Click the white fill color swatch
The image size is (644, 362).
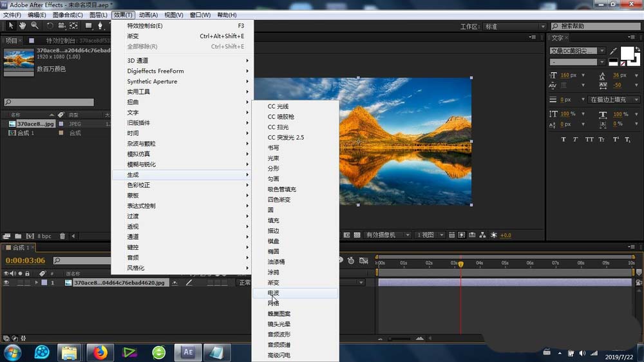click(x=627, y=53)
